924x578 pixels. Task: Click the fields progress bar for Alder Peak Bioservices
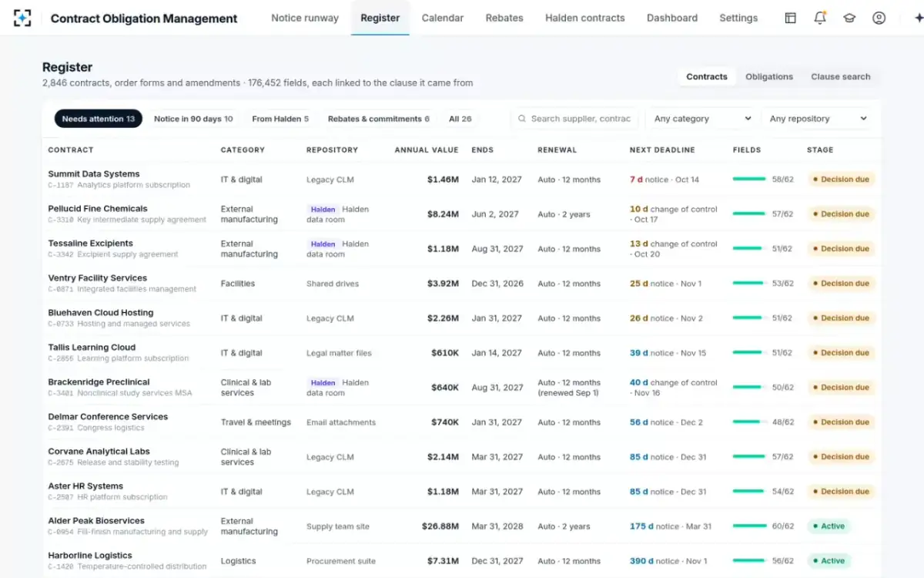pyautogui.click(x=749, y=526)
